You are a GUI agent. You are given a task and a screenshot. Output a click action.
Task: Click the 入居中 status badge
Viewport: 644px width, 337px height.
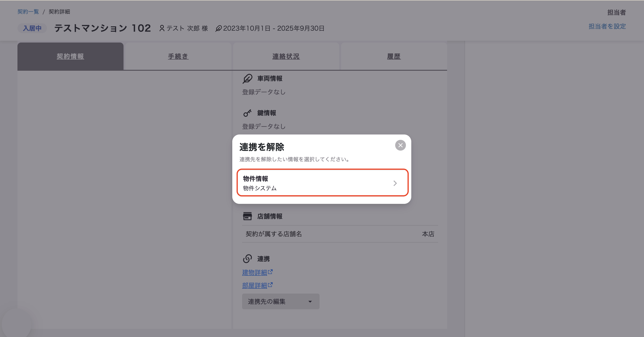tap(32, 28)
